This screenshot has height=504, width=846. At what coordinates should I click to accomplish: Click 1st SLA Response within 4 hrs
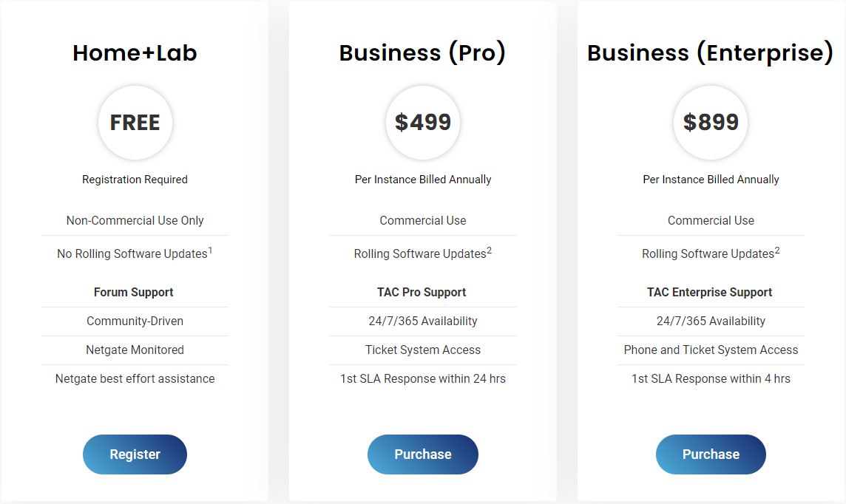coord(711,378)
